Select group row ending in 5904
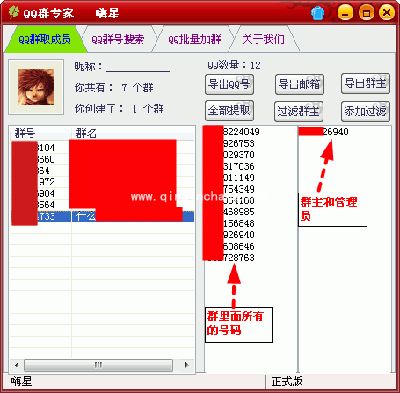Screen dimensions: 400x393 pos(102,193)
